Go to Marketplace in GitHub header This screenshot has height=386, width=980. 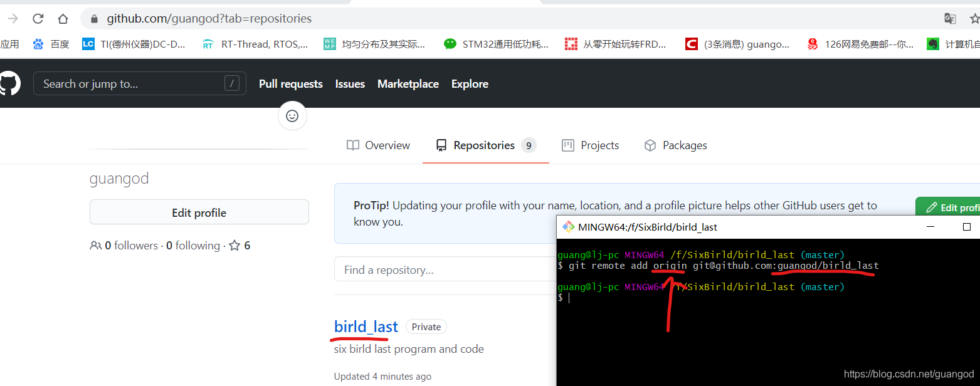point(408,84)
